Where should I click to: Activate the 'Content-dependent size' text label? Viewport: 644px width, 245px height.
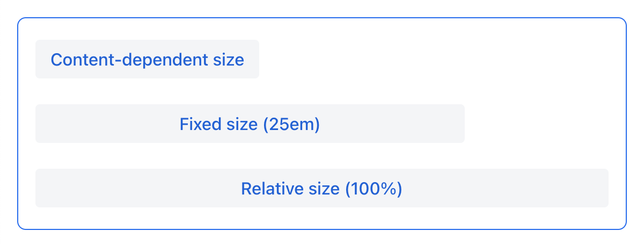click(147, 60)
